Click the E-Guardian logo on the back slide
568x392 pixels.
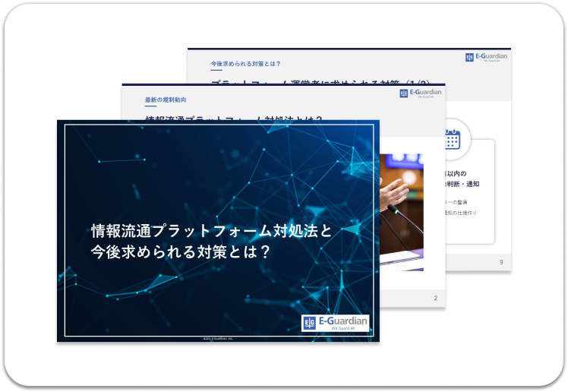(486, 57)
